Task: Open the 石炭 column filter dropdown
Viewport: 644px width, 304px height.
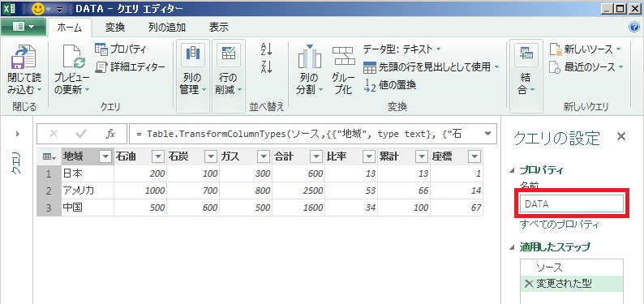Action: (x=211, y=156)
